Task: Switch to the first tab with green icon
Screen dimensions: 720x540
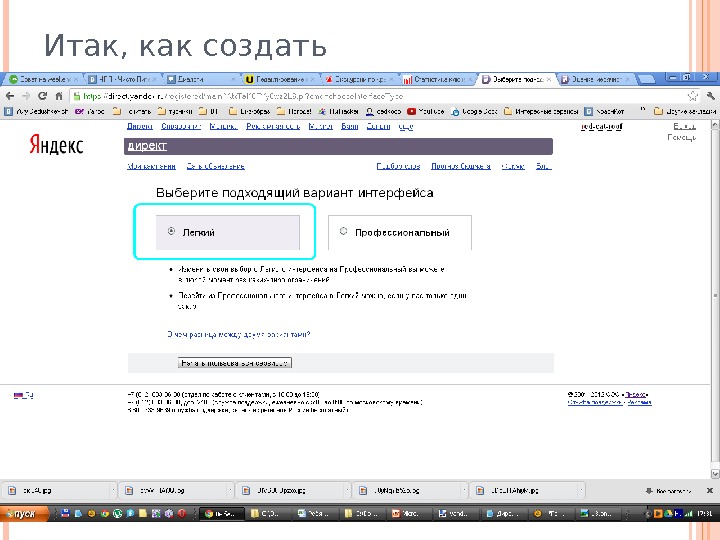Action: coord(43,79)
